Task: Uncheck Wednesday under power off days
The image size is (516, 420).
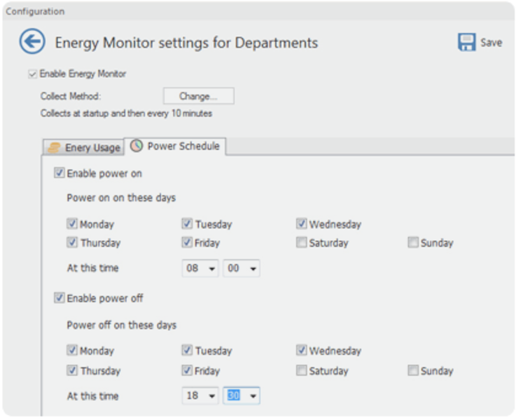Action: (301, 351)
